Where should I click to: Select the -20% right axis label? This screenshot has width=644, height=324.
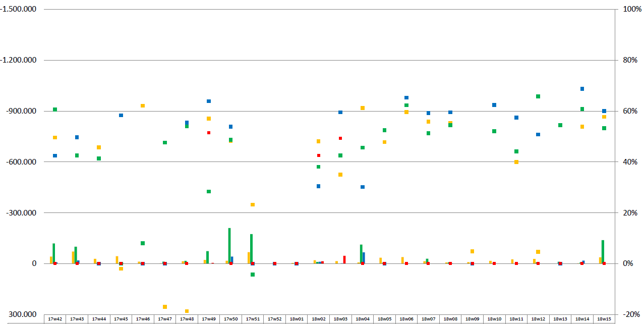(631, 314)
